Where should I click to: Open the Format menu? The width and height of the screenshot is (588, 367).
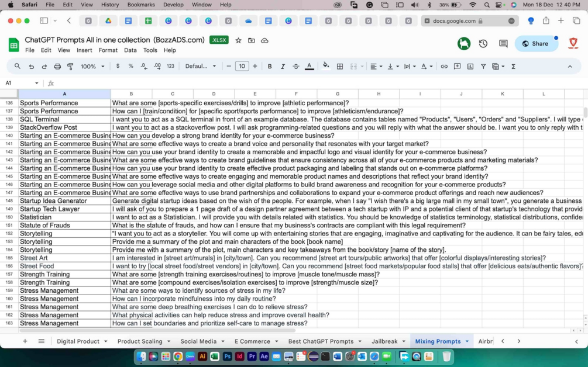(108, 50)
